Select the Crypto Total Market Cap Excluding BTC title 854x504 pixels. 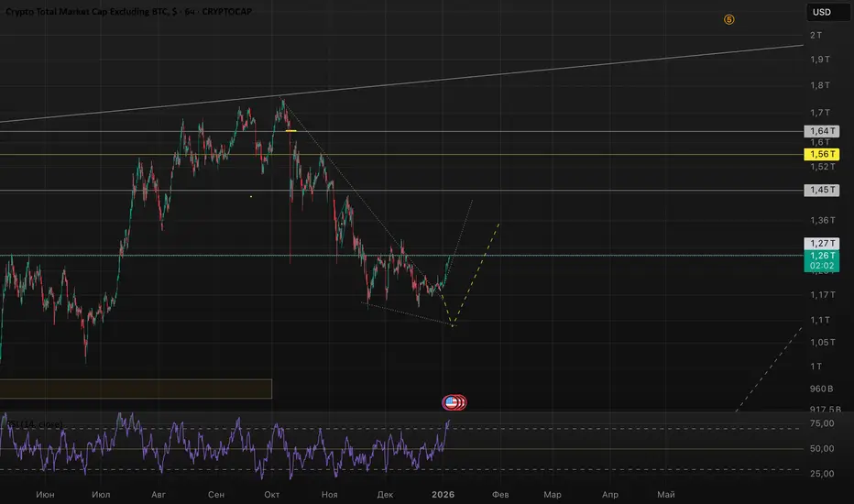[x=128, y=11]
